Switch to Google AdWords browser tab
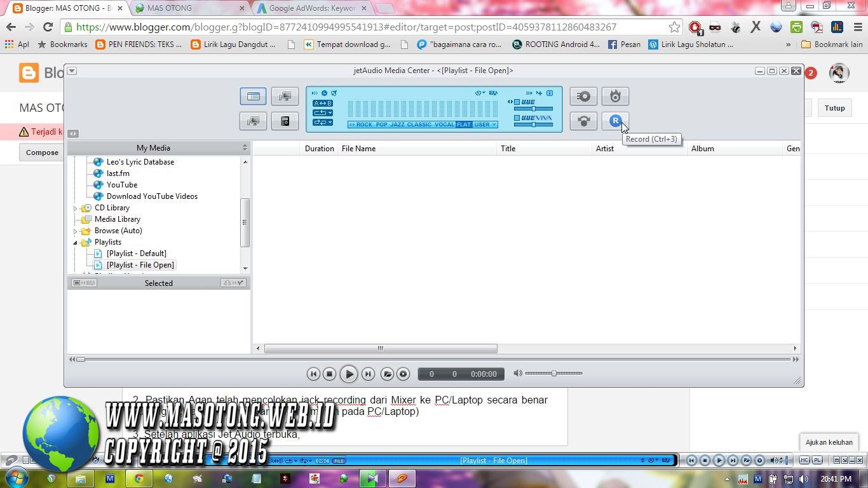The height and width of the screenshot is (488, 868). [x=311, y=8]
